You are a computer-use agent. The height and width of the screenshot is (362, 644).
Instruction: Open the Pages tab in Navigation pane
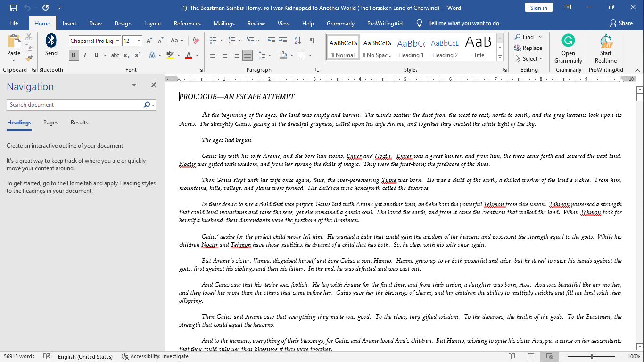50,123
